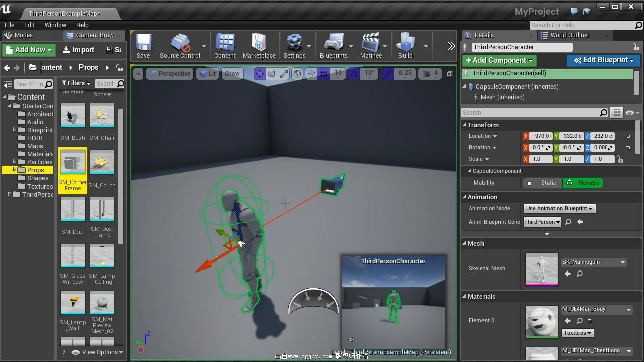644x362 pixels.
Task: Open the Help menu
Action: 82,25
